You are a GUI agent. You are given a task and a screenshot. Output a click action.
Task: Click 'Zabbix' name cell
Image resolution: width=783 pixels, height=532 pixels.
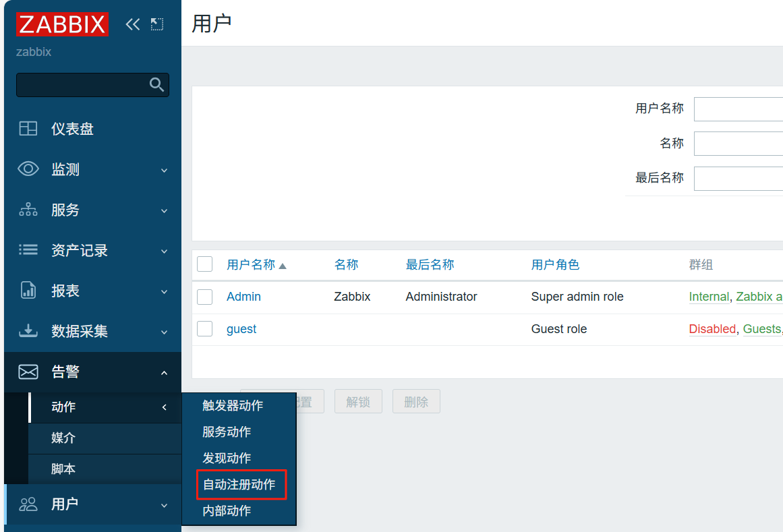352,297
